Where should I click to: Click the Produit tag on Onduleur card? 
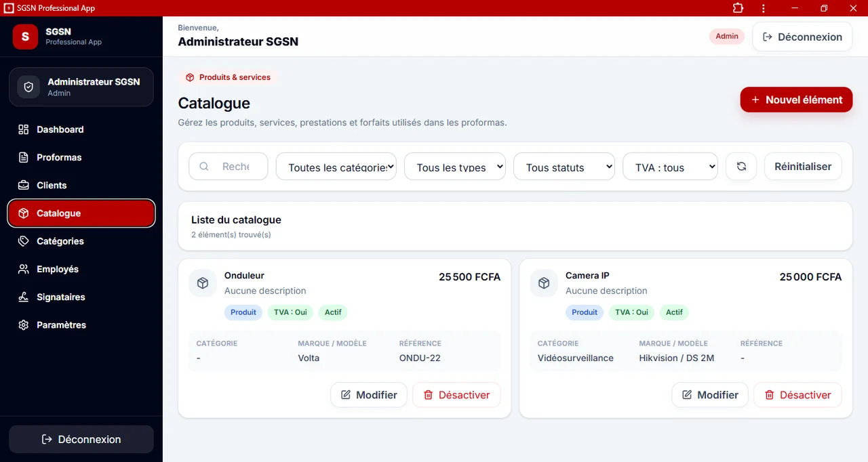coord(243,312)
